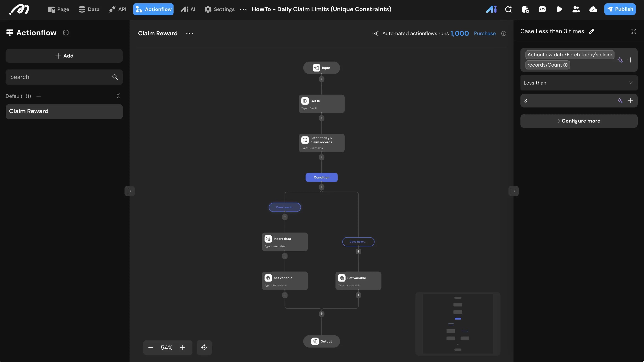644x362 pixels.
Task: Select the Input node
Action: point(321,68)
